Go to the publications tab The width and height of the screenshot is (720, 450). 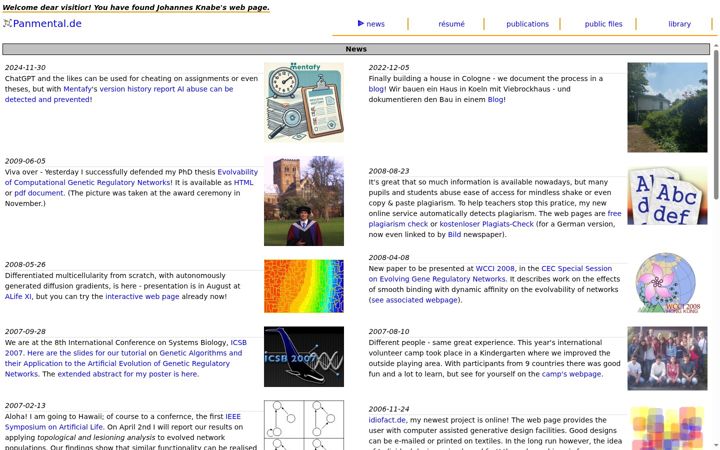pyautogui.click(x=527, y=24)
